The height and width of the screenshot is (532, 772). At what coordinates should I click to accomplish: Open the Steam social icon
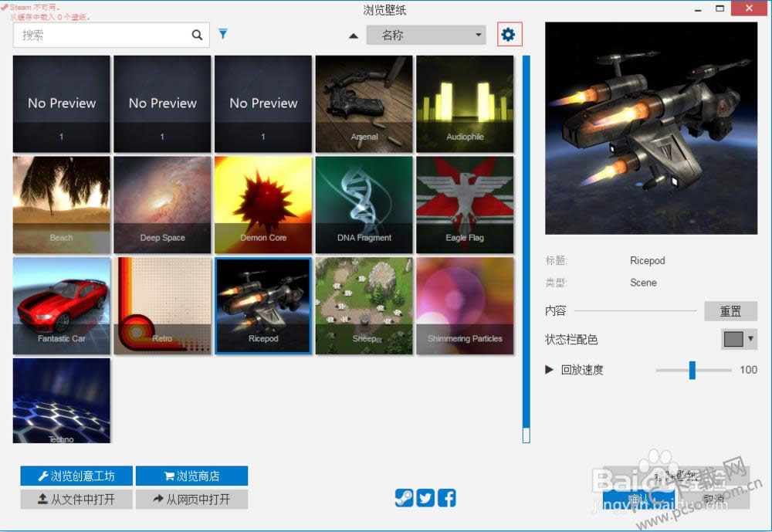coord(404,498)
